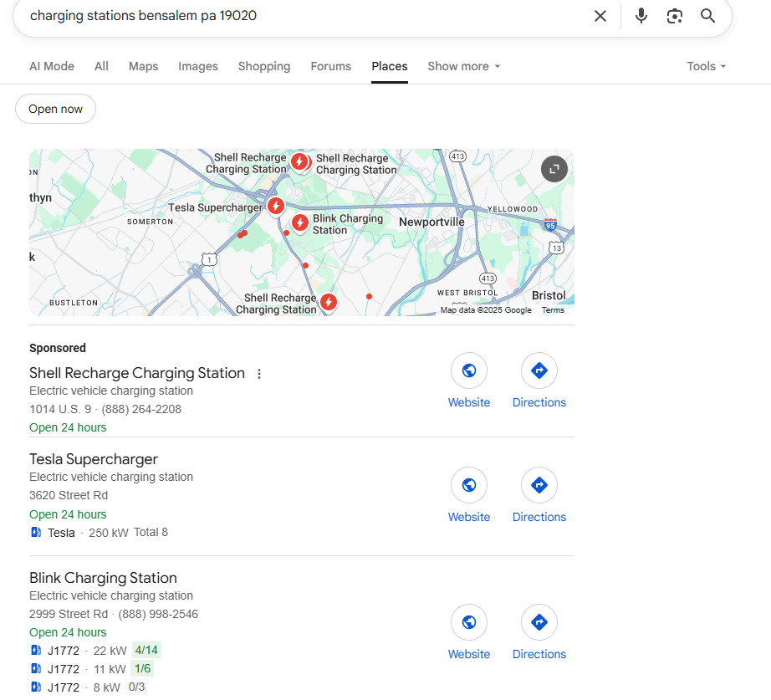Click the Tesla connector plug icon
Image resolution: width=771 pixels, height=700 pixels.
[36, 532]
